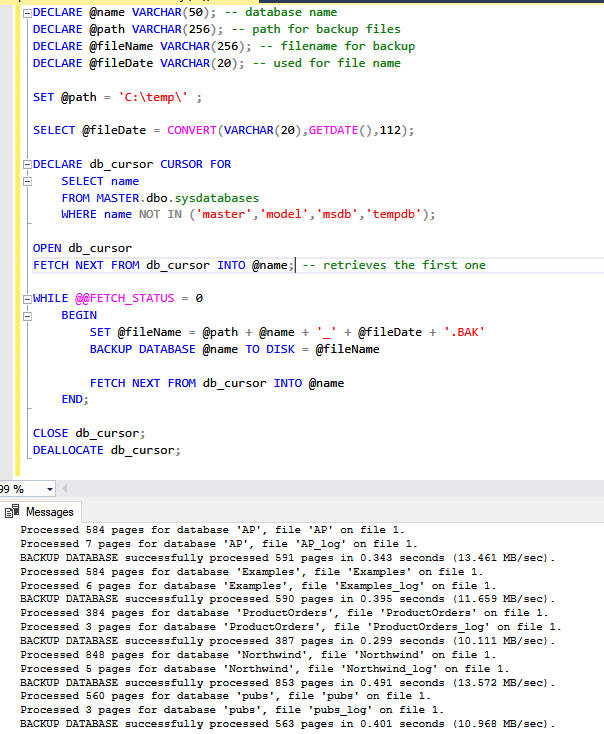Click message 'processed 563 pages in 0.401 seconds'
The image size is (604, 734).
[287, 724]
